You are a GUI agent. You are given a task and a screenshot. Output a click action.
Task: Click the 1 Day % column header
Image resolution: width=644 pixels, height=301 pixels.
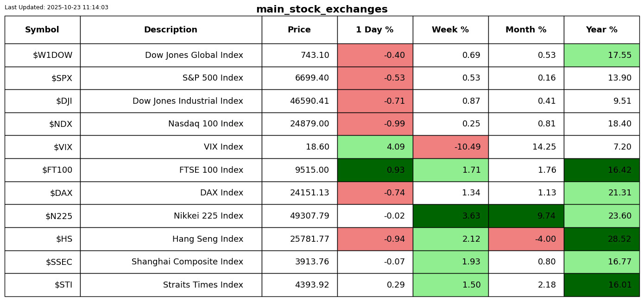coord(375,30)
